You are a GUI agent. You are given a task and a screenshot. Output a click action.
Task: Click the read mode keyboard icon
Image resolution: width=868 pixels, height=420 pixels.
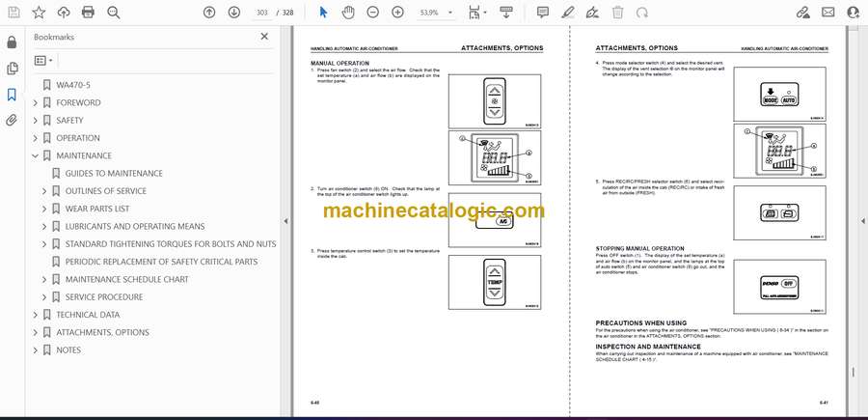(x=505, y=13)
